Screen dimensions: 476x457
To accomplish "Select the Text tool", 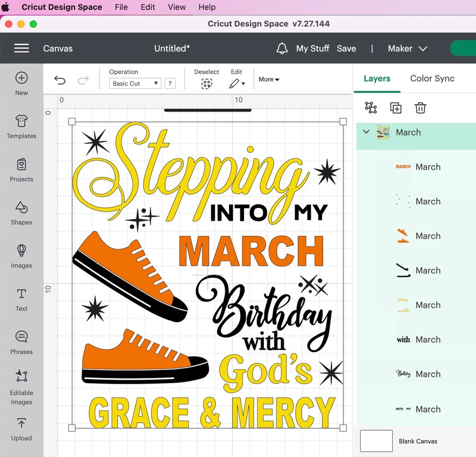I will [x=22, y=294].
